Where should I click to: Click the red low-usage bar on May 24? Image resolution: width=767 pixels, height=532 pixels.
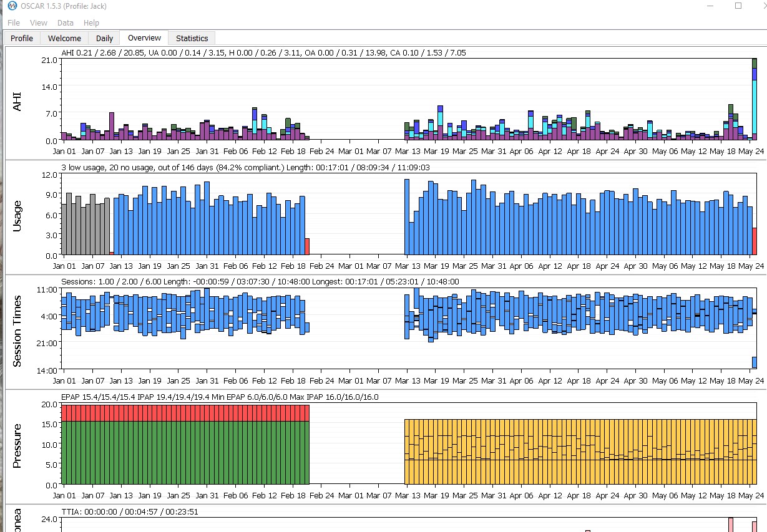tap(754, 241)
